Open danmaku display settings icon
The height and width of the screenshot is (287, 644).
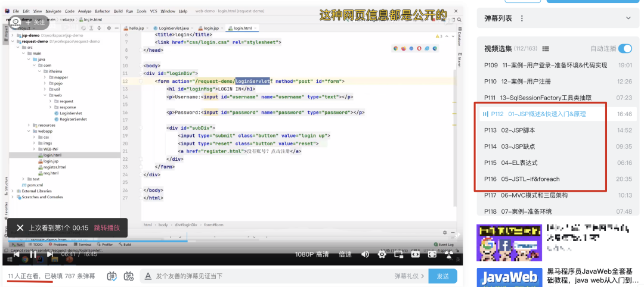coord(129,276)
